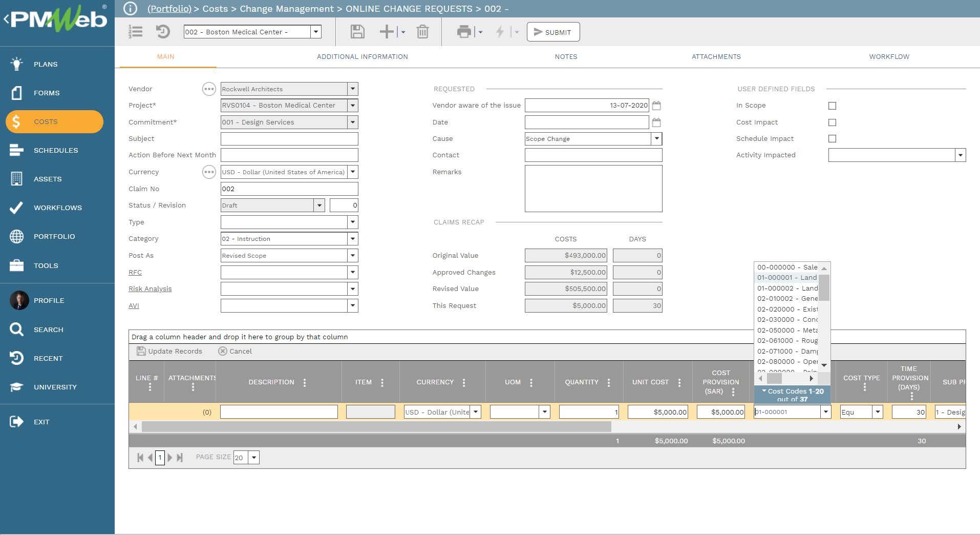Expand the Cause dropdown
The height and width of the screenshot is (535, 980).
656,139
